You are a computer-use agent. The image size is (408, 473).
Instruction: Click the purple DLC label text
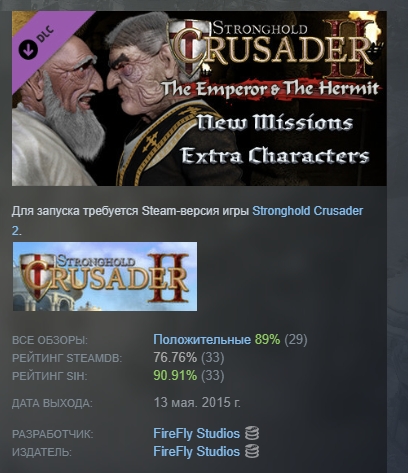45,33
